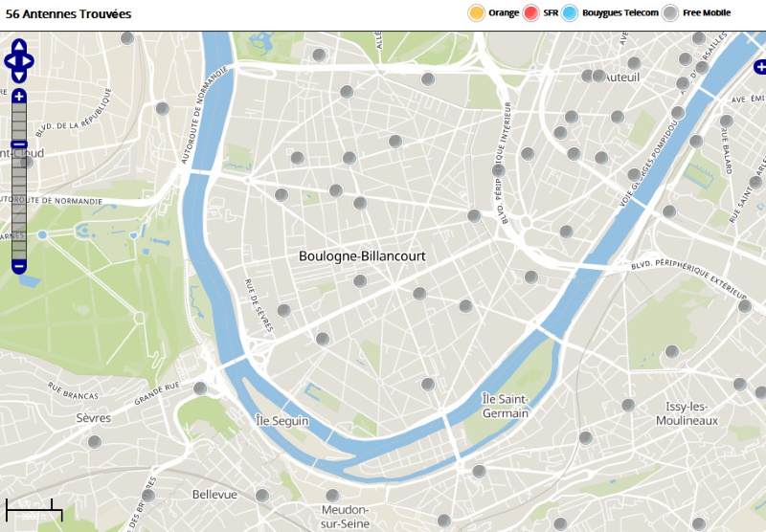This screenshot has height=532, width=766.
Task: Click the 56 Antennes Trouvées heading
Action: [x=68, y=14]
